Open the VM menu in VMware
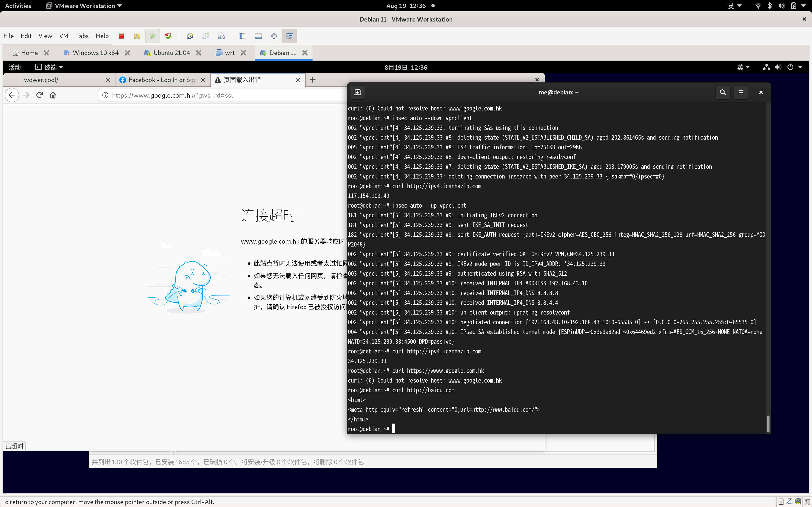The image size is (812, 507). point(63,36)
